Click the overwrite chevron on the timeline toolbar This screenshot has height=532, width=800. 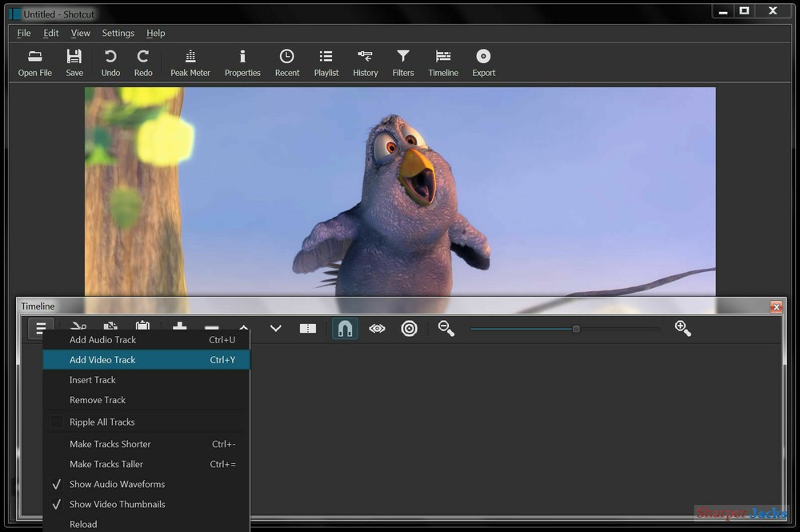275,328
